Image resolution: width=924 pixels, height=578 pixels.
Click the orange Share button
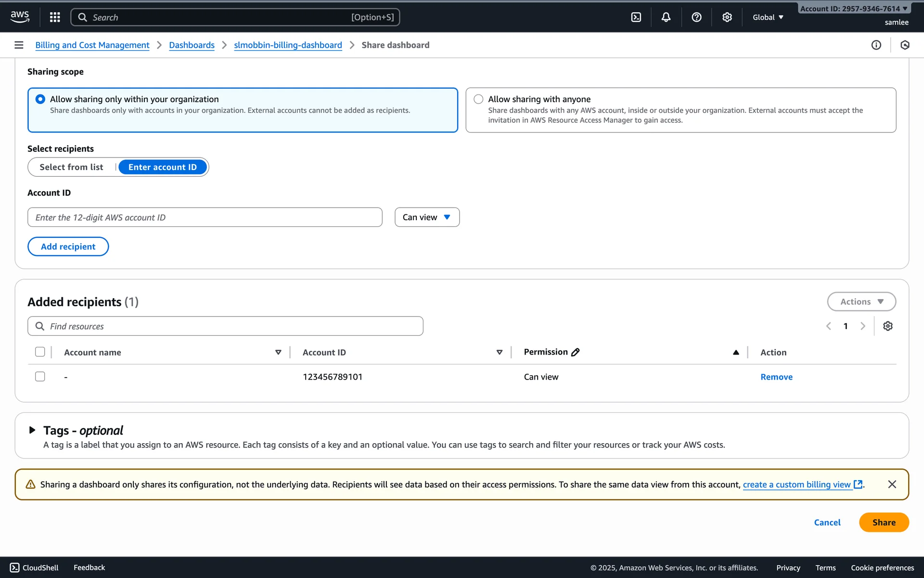coord(884,522)
